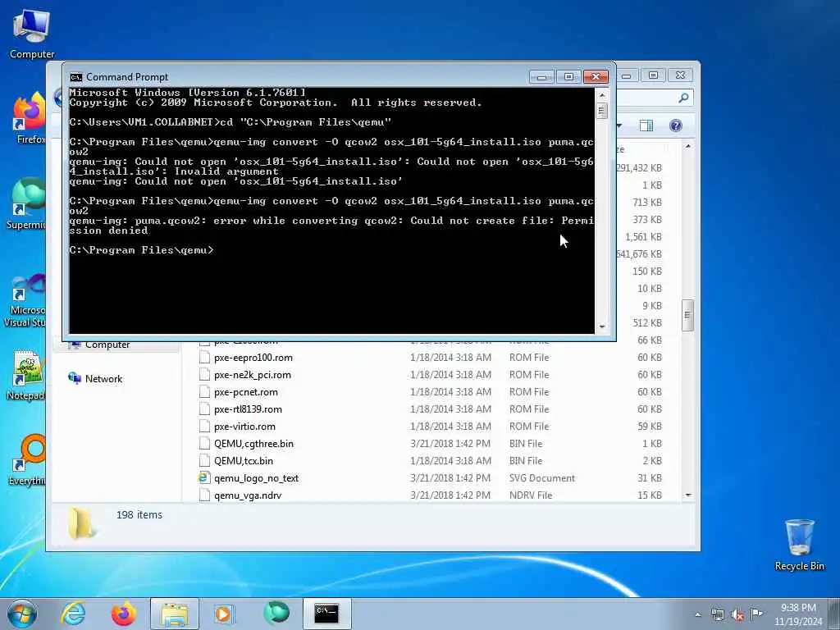Open the Supermium desktop shortcut
The image size is (840, 630).
tap(27, 203)
